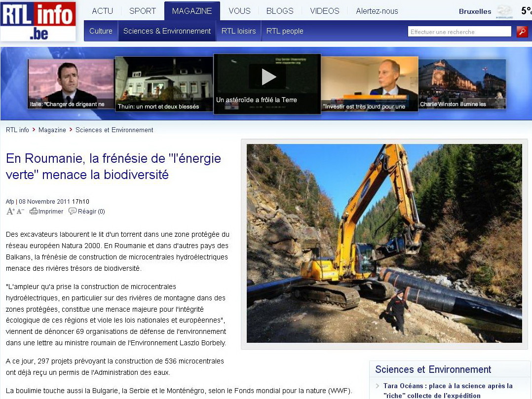Open the RTL people sub-tab
Image resolution: width=532 pixels, height=399 pixels.
pos(285,31)
